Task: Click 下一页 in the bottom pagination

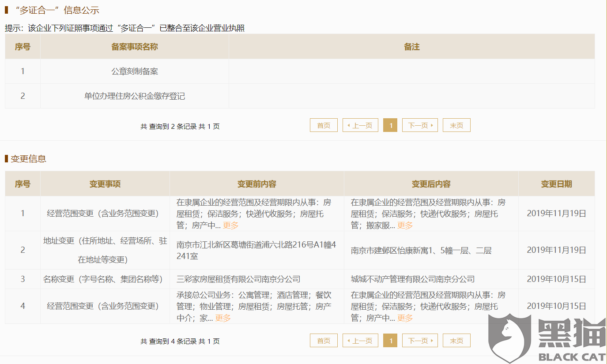Action: (420, 340)
